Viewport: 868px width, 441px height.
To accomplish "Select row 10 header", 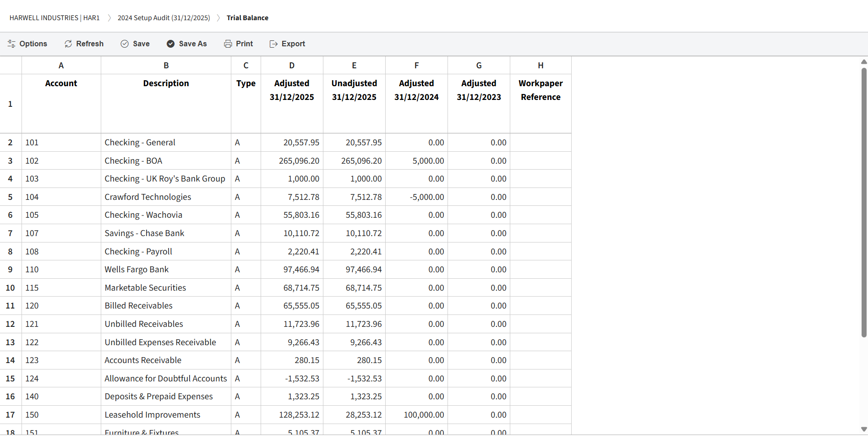I will point(10,288).
